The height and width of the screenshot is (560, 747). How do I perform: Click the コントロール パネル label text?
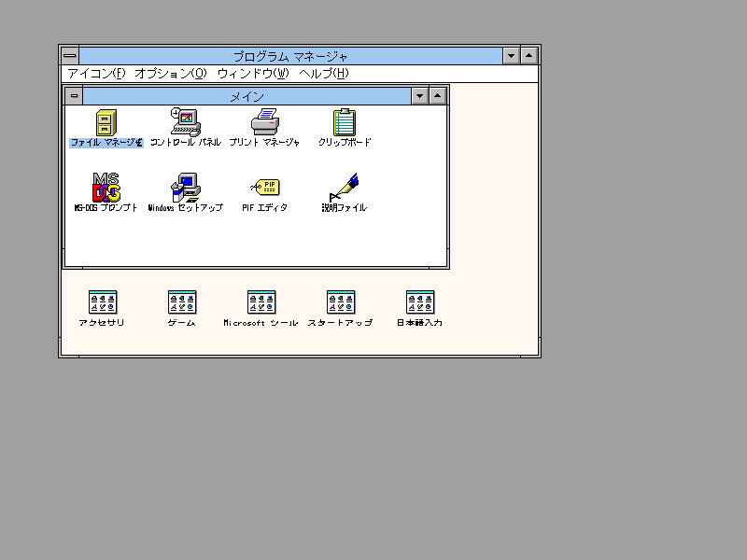pyautogui.click(x=185, y=143)
